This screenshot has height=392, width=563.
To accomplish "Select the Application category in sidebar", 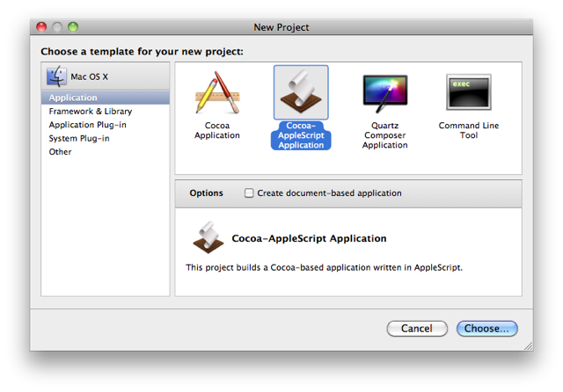I will click(x=73, y=98).
